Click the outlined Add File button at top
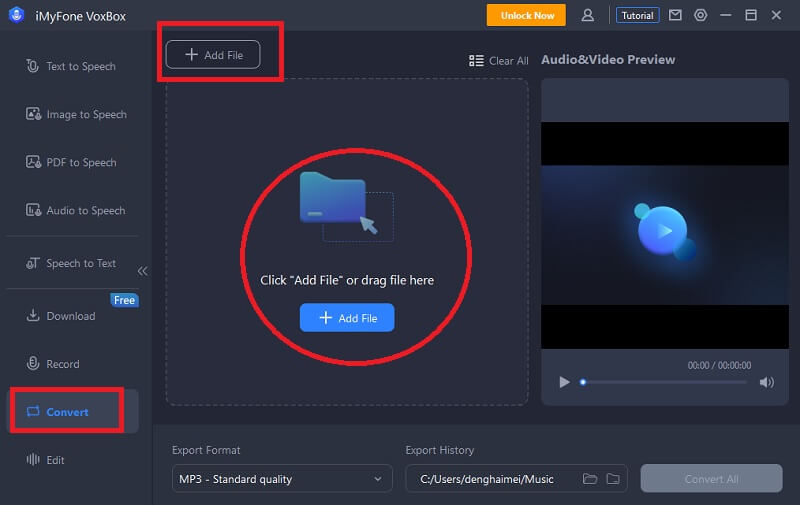Image resolution: width=800 pixels, height=505 pixels. point(213,55)
